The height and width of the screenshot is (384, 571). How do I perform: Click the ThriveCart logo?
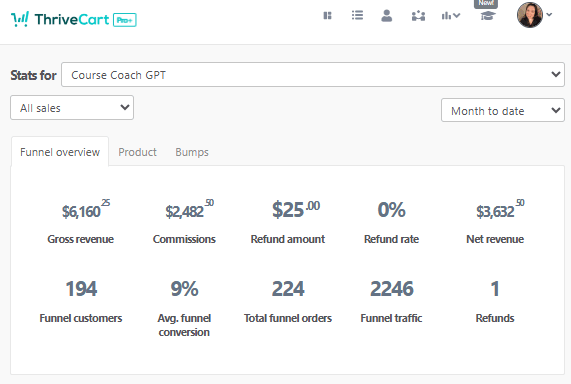[60, 19]
